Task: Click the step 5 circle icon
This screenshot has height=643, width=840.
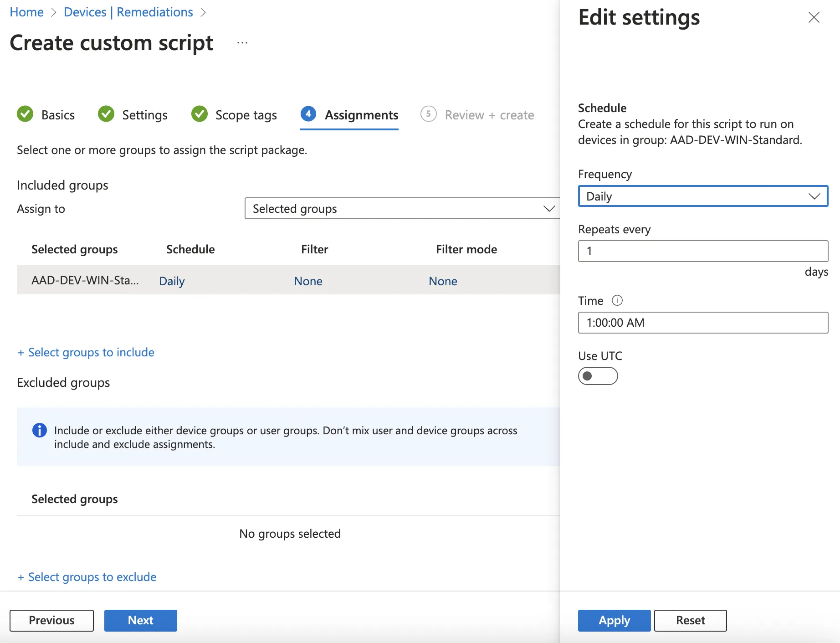Action: tap(428, 114)
